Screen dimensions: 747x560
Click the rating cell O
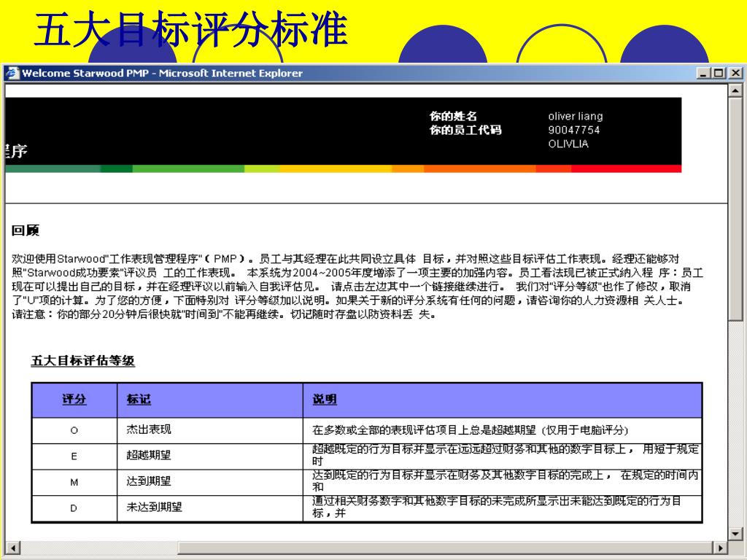pos(74,430)
